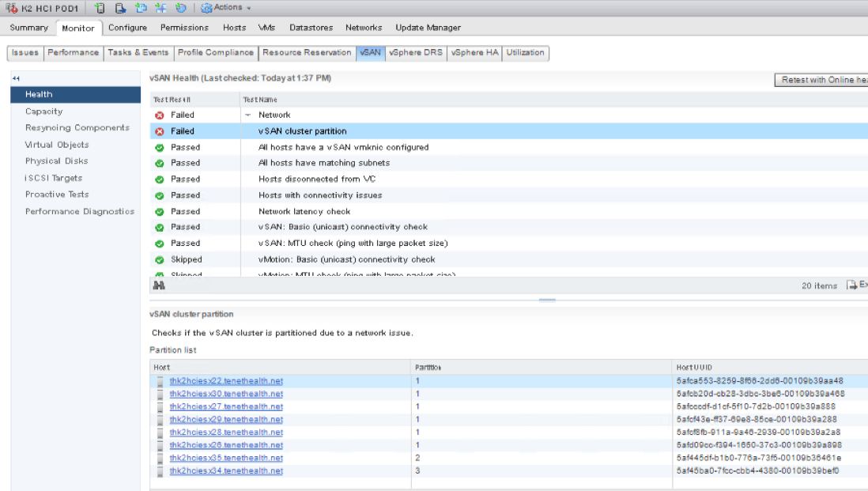This screenshot has height=491, width=868.
Task: Click host icon beside thk2hciesx34 link
Action: (160, 471)
